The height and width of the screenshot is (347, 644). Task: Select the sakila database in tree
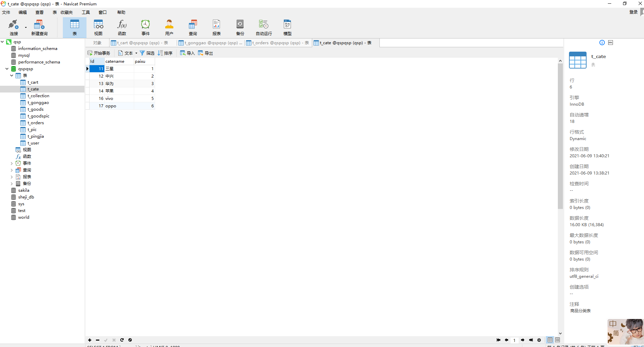(x=24, y=190)
